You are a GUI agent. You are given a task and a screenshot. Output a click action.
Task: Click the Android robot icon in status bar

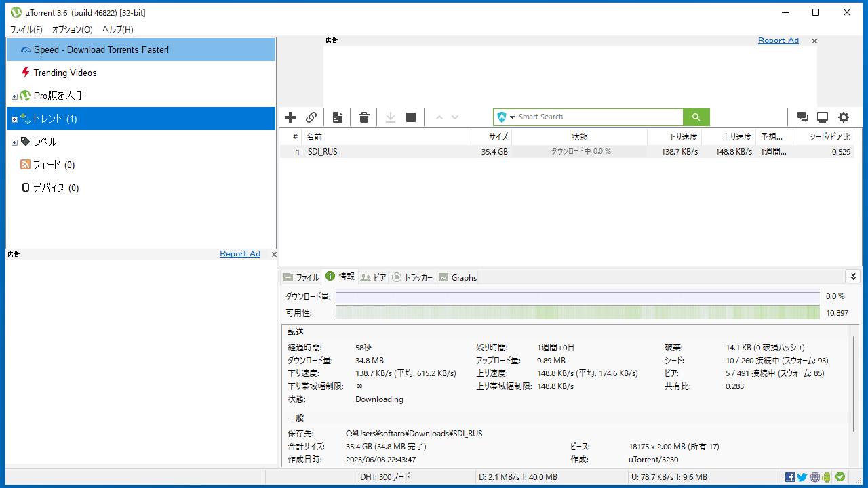[827, 477]
